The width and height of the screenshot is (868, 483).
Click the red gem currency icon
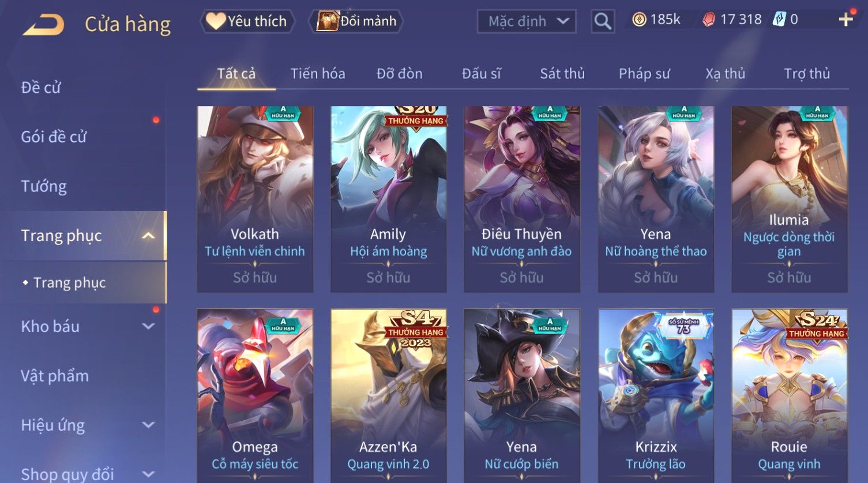709,20
